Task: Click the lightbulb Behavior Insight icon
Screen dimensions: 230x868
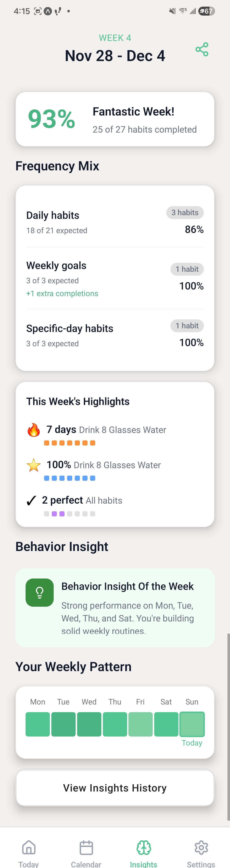Action: pyautogui.click(x=39, y=592)
